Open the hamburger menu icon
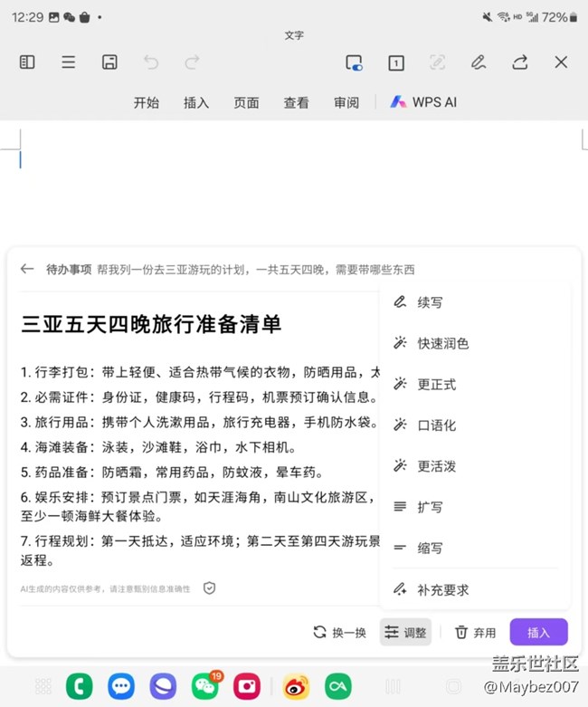Screen dimensions: 588x707 tap(69, 62)
